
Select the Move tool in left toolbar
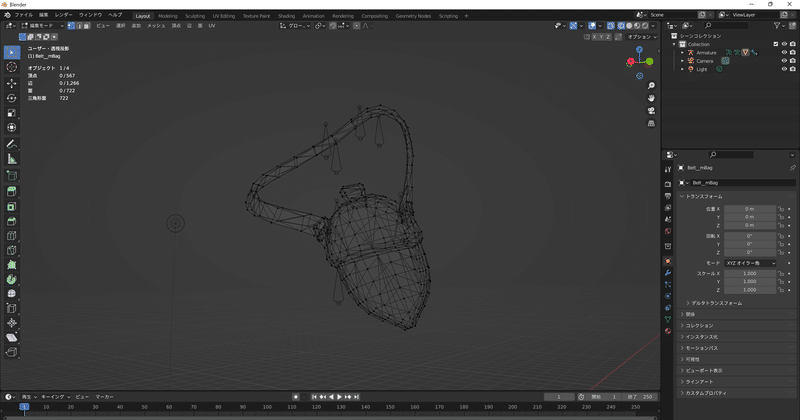12,82
